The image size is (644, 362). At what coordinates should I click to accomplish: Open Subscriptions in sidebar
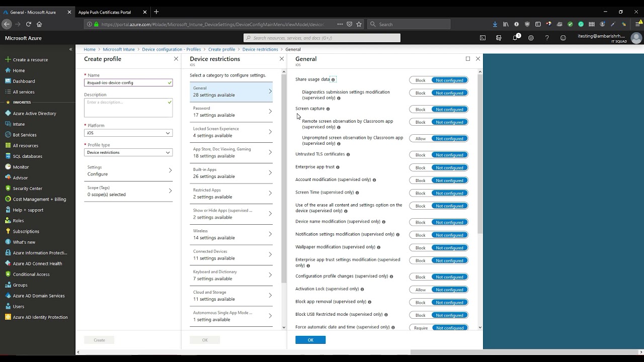coord(26,231)
